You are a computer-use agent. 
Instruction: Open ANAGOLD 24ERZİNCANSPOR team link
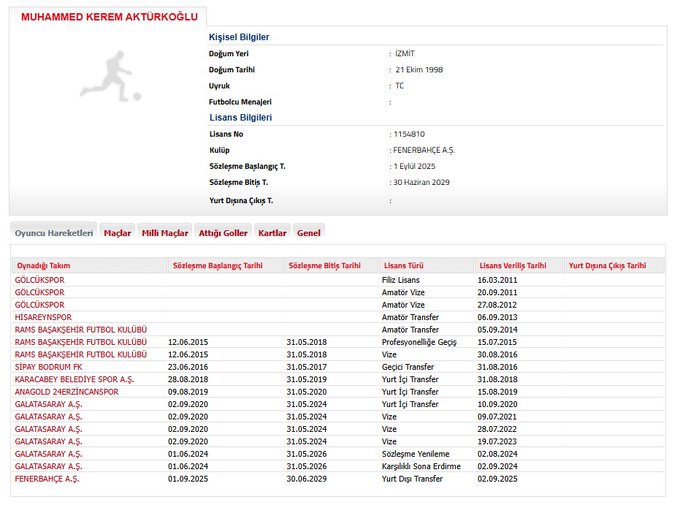click(66, 392)
